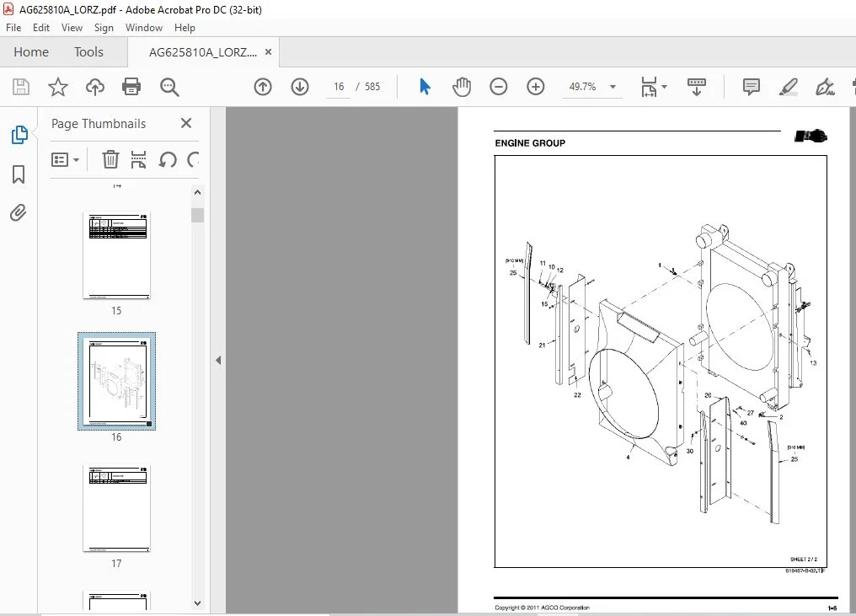The width and height of the screenshot is (856, 616).
Task: Open Page Thumbnails sidebar icon
Action: click(x=19, y=135)
